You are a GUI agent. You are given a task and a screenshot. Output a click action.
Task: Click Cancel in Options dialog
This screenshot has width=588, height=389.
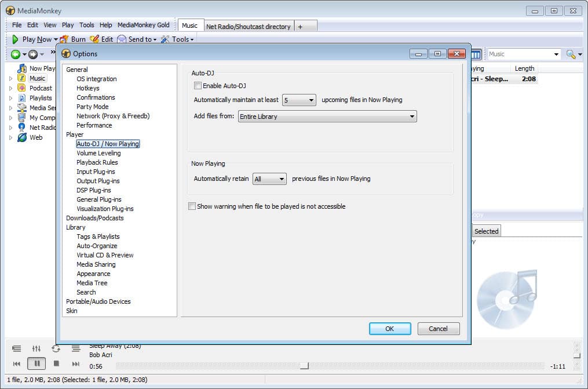click(x=439, y=329)
